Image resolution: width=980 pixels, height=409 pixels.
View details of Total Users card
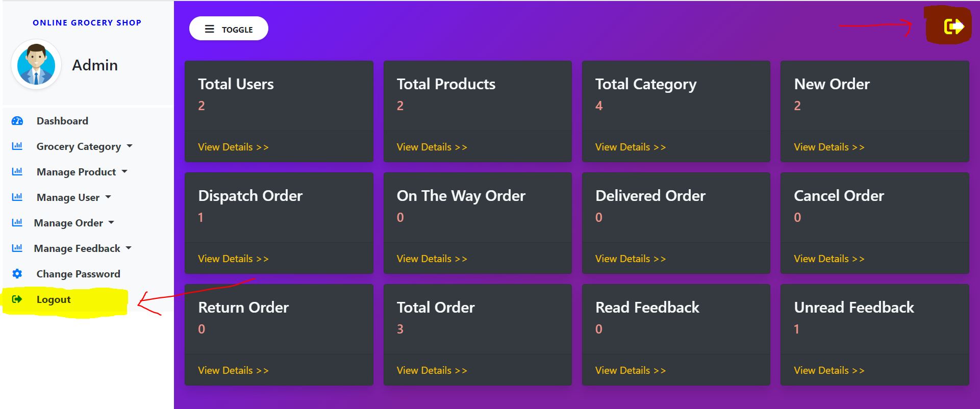[233, 147]
